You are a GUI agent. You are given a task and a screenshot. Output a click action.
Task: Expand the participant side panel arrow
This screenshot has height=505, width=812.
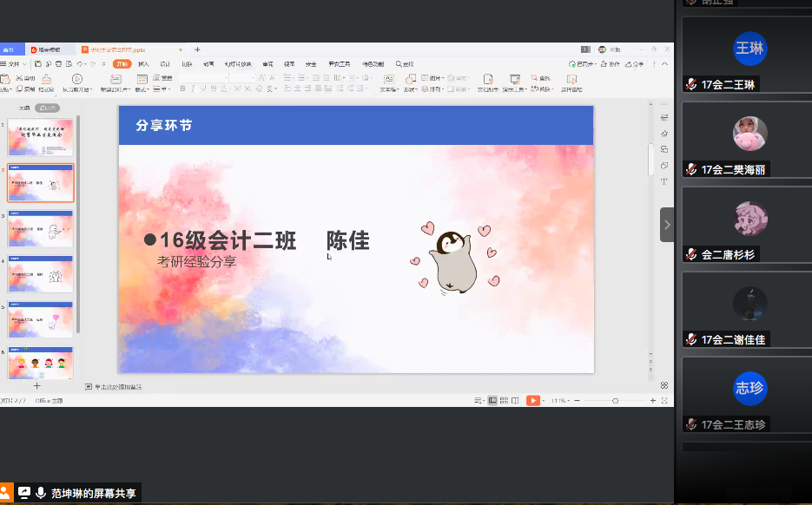667,224
